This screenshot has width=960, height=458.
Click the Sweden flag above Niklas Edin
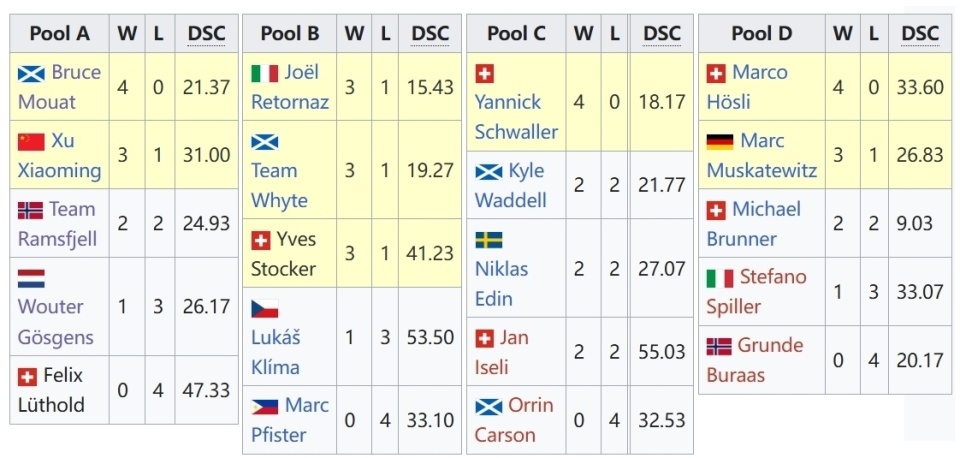[489, 240]
